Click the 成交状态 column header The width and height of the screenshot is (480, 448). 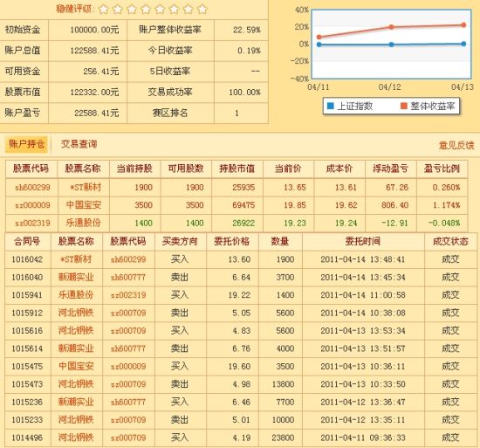tap(450, 241)
